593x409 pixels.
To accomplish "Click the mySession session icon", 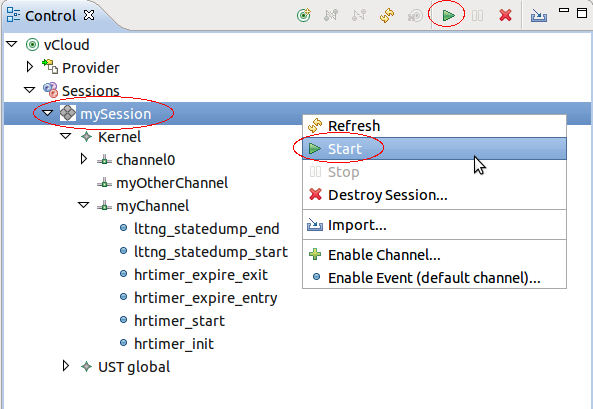I will coord(68,113).
